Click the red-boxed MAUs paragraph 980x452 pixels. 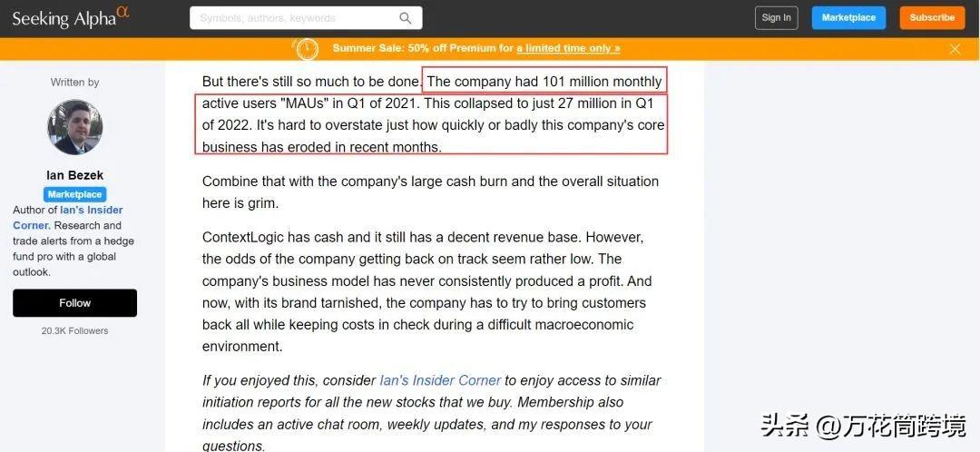[x=433, y=125]
